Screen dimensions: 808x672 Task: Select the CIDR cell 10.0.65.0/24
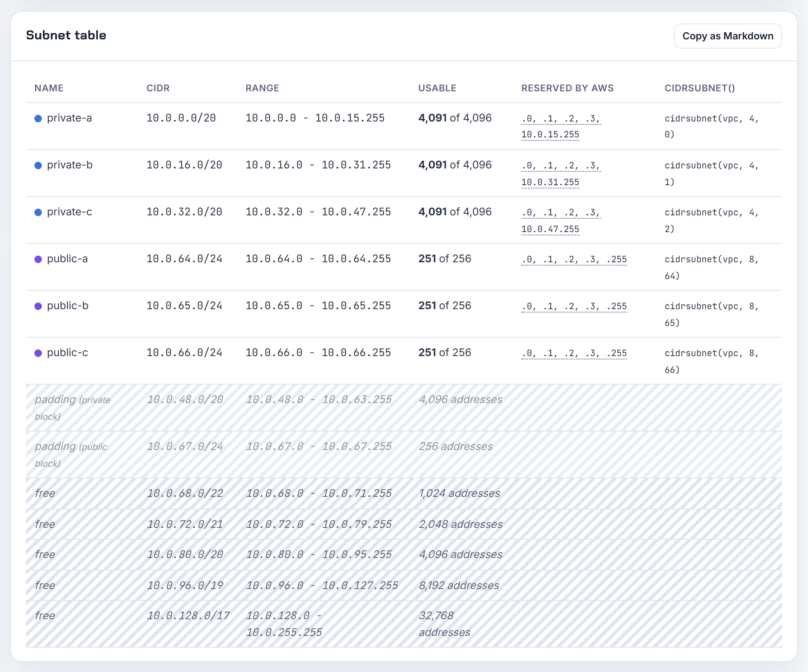[x=184, y=306]
